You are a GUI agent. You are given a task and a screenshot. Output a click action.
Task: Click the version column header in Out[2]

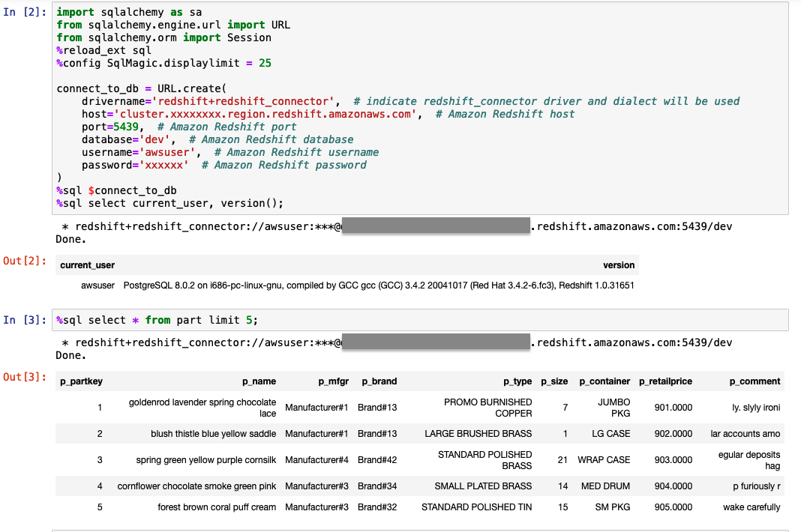(x=618, y=265)
